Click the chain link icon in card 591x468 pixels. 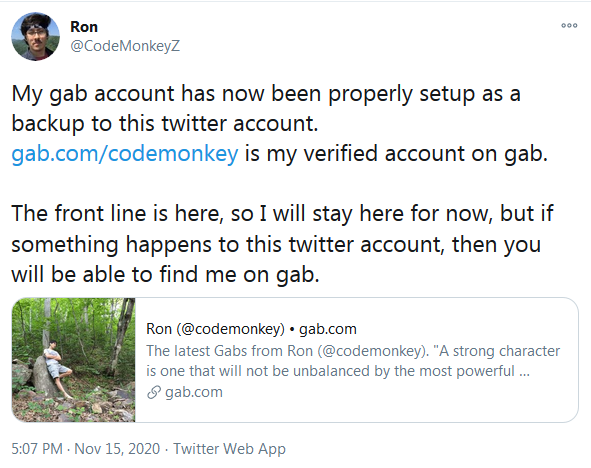[154, 392]
